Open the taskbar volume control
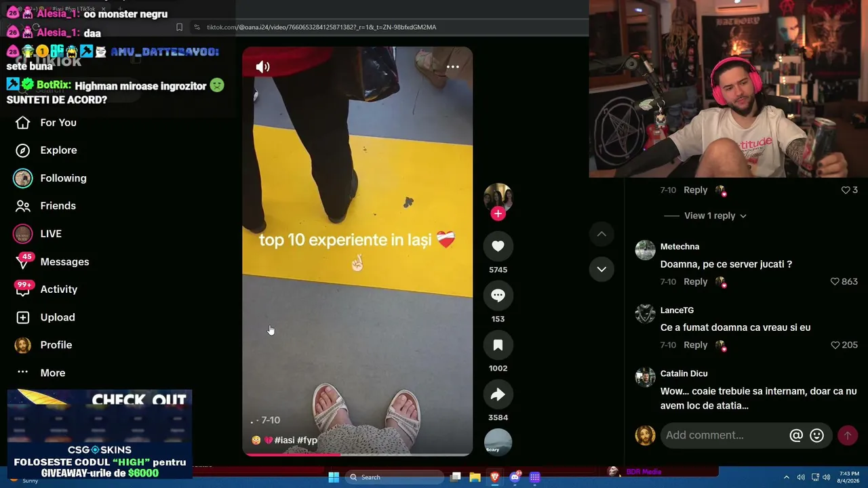 [x=826, y=477]
